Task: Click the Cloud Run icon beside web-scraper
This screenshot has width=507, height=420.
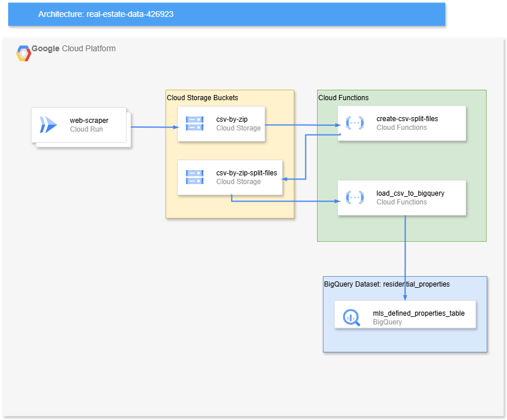Action: pos(48,125)
